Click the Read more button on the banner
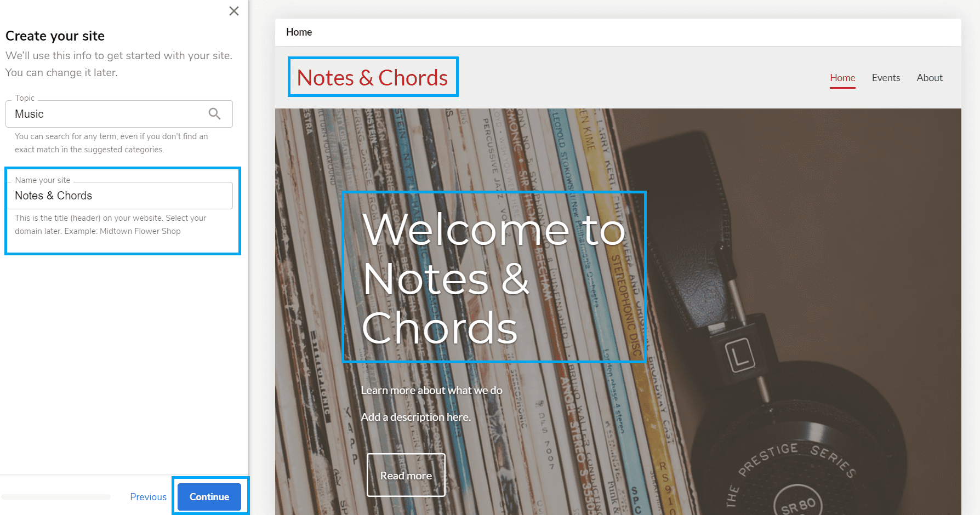The height and width of the screenshot is (515, 980). point(406,475)
